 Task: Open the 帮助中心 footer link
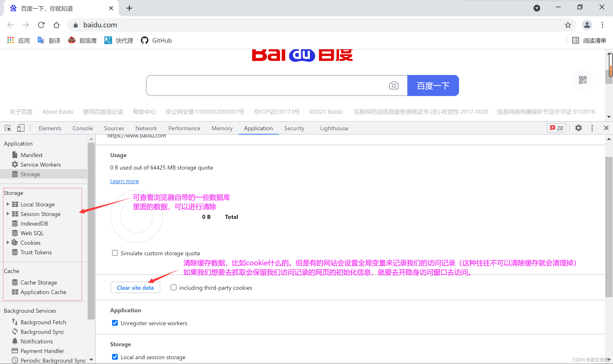point(144,112)
